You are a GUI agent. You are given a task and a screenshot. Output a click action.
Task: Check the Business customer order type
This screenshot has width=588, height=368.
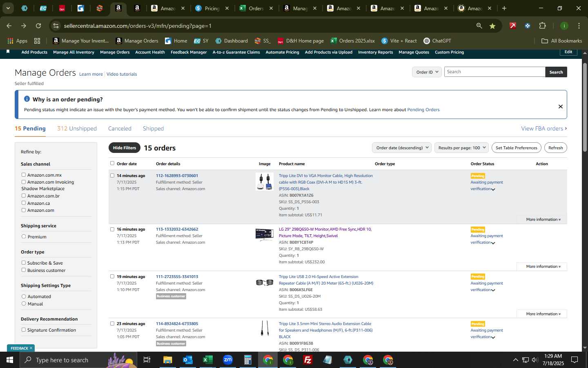pyautogui.click(x=24, y=270)
